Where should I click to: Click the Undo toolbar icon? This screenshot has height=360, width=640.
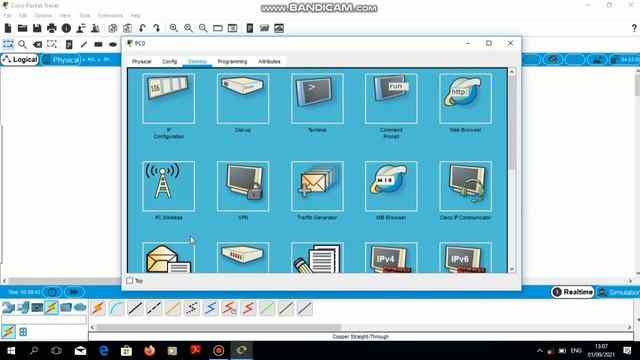tap(142, 28)
